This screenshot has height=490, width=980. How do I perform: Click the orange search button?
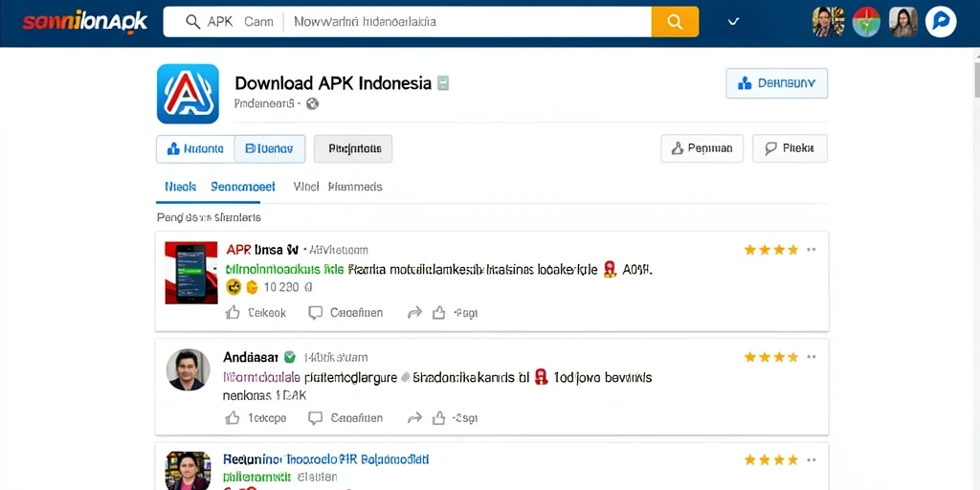675,22
